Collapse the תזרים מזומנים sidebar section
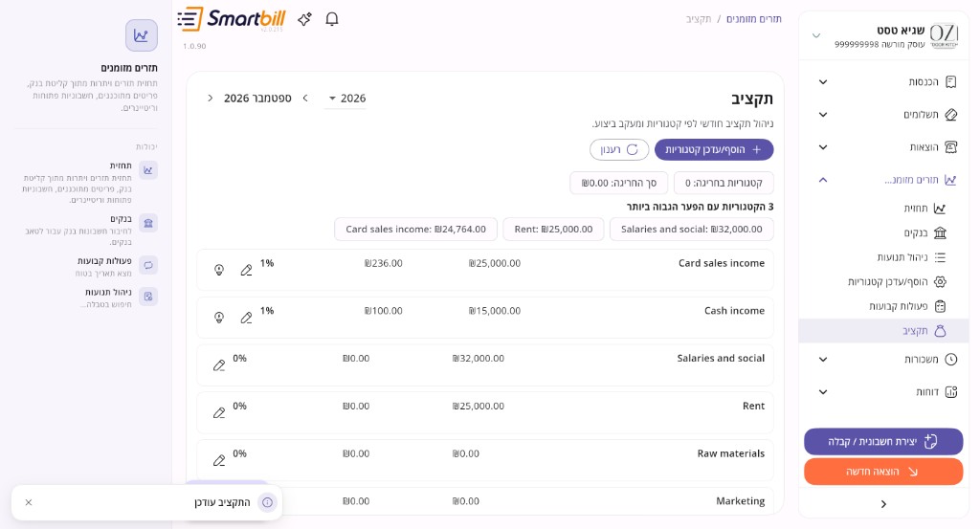The height and width of the screenshot is (529, 980). click(823, 180)
